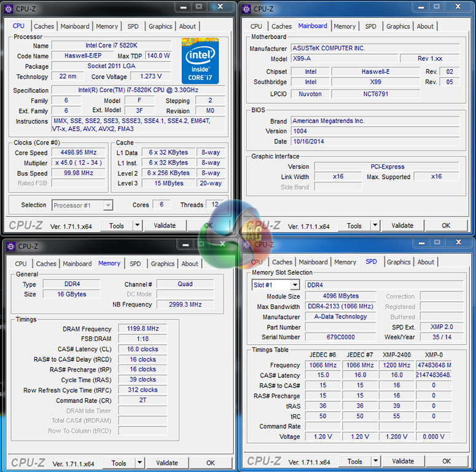The width and height of the screenshot is (476, 472).
Task: Click the CPU-Z app icon in the Mainboard window title bar
Action: 246,9
